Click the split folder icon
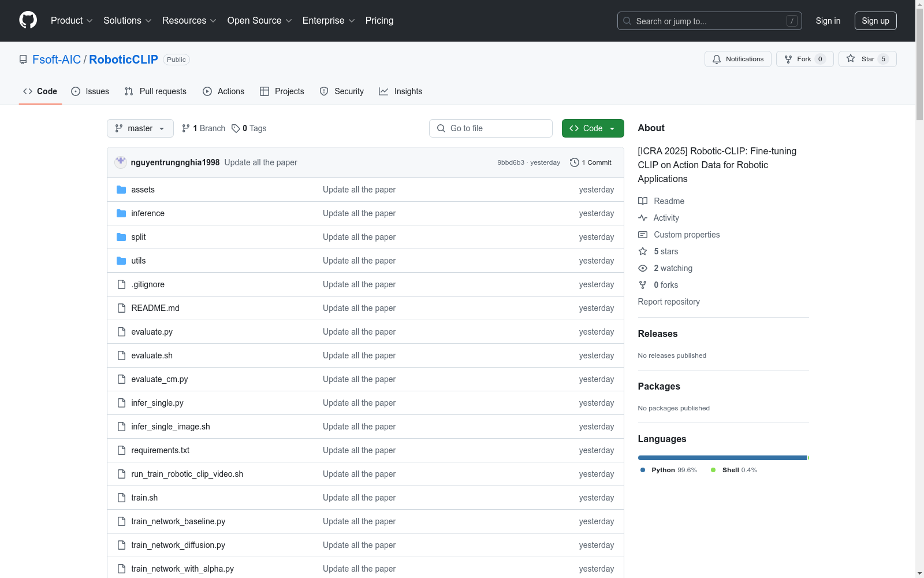This screenshot has height=578, width=924. (121, 237)
